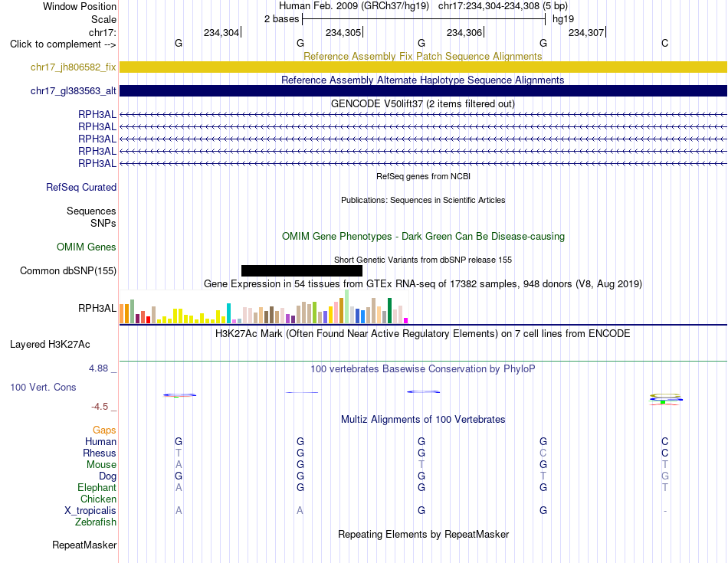Open the "RefSeq genes from NCBI" title
Screen dimensions: 728x563
423,176
